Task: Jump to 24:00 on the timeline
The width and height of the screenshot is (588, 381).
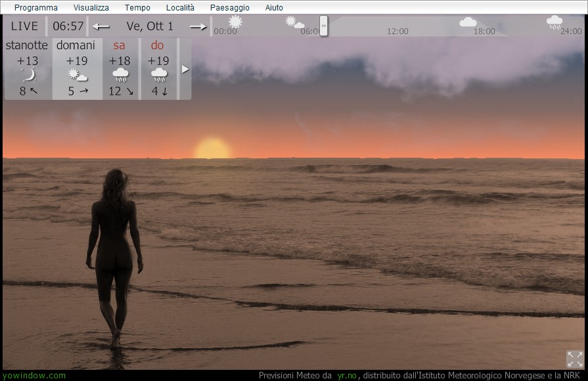Action: click(571, 32)
